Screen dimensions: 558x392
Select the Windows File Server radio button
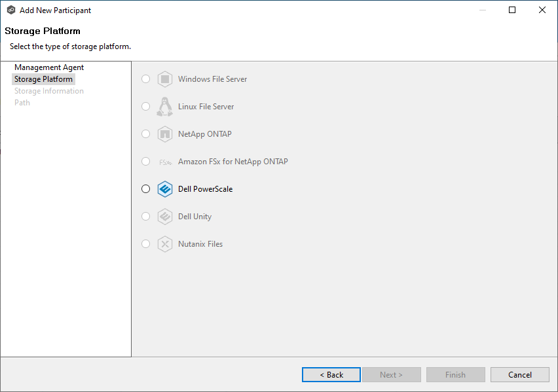(x=145, y=79)
